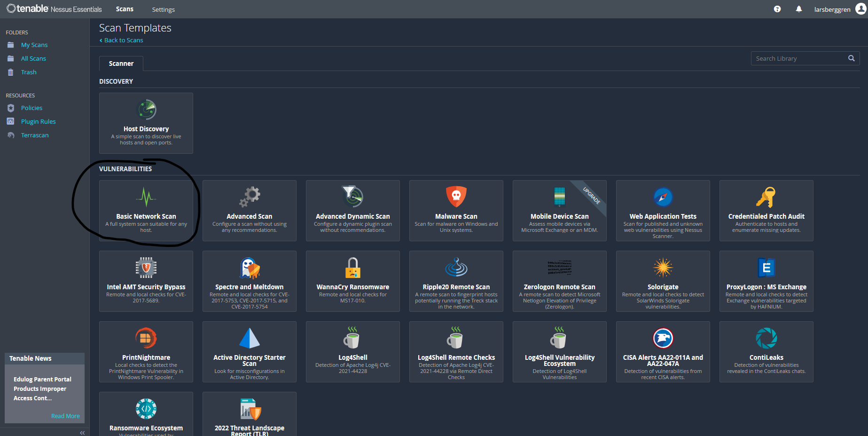Image resolution: width=868 pixels, height=436 pixels.
Task: Open Policies from the sidebar
Action: pyautogui.click(x=31, y=108)
